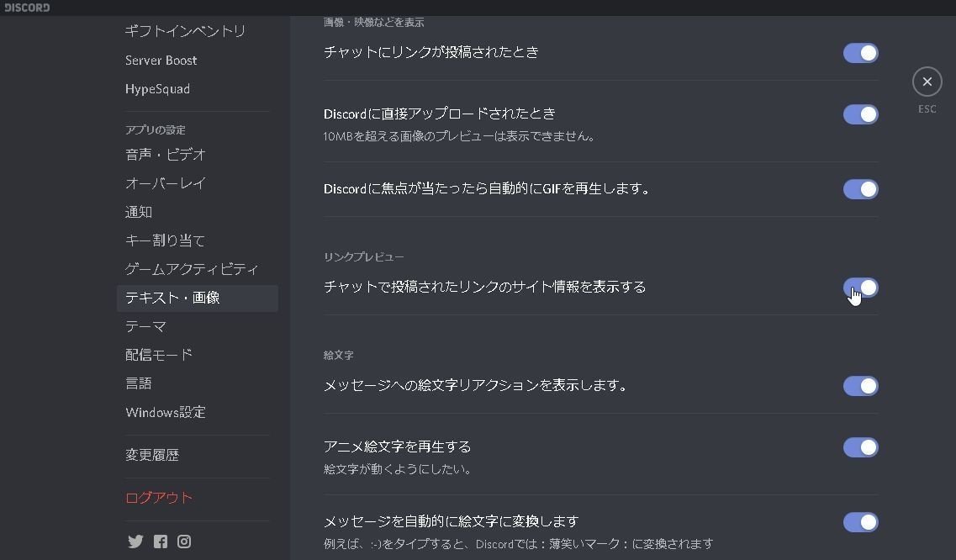Disable showing emoji reactions on messages (絵文字リアクションを表示します)
This screenshot has width=956, height=560.
pos(860,386)
